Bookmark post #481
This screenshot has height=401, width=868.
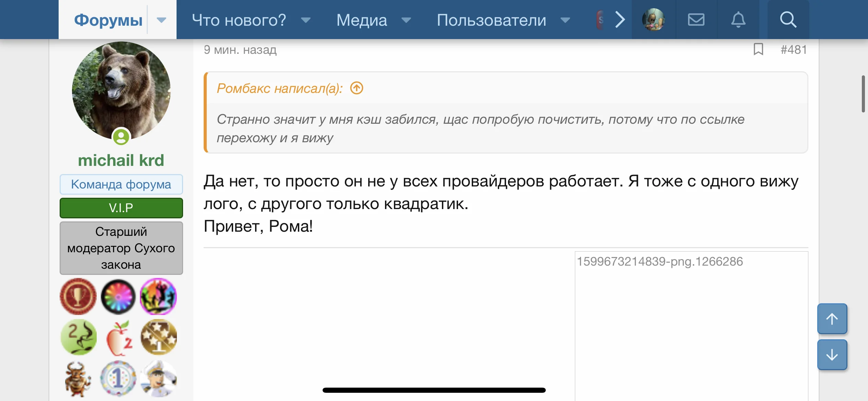(x=758, y=49)
